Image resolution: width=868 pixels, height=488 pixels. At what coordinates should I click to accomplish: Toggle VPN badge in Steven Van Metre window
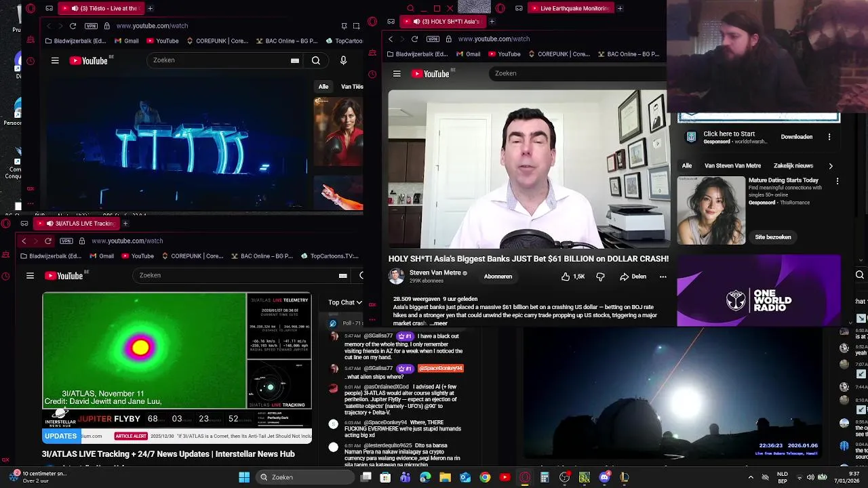[x=433, y=39]
